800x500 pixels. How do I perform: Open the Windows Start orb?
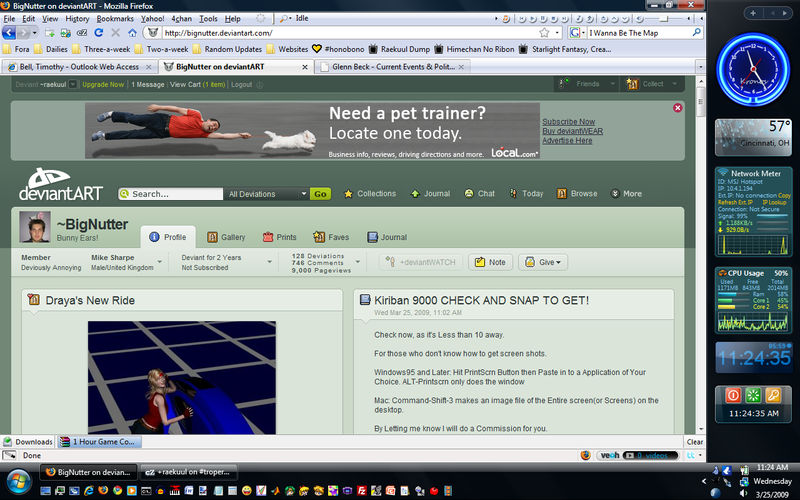click(18, 481)
